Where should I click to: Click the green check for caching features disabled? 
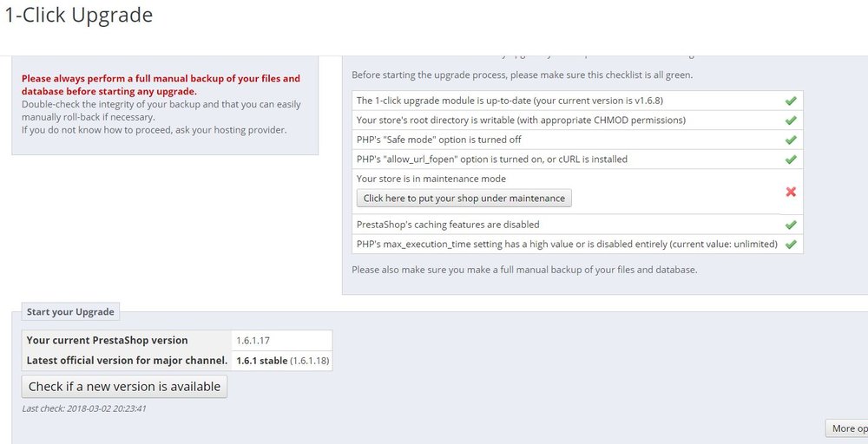point(791,225)
